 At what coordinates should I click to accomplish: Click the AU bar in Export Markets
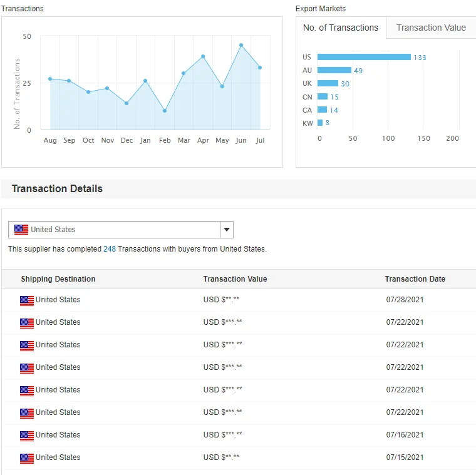click(334, 70)
